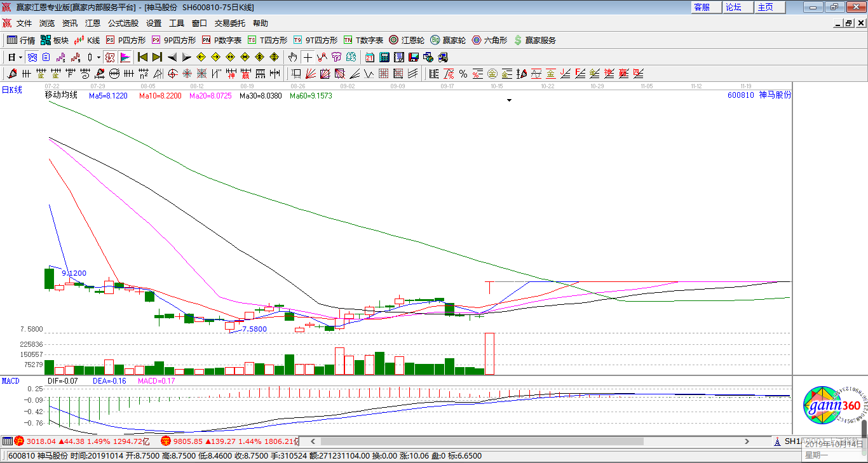The width and height of the screenshot is (868, 463).
Task: Open the 9T四方形 tool
Action: [315, 40]
